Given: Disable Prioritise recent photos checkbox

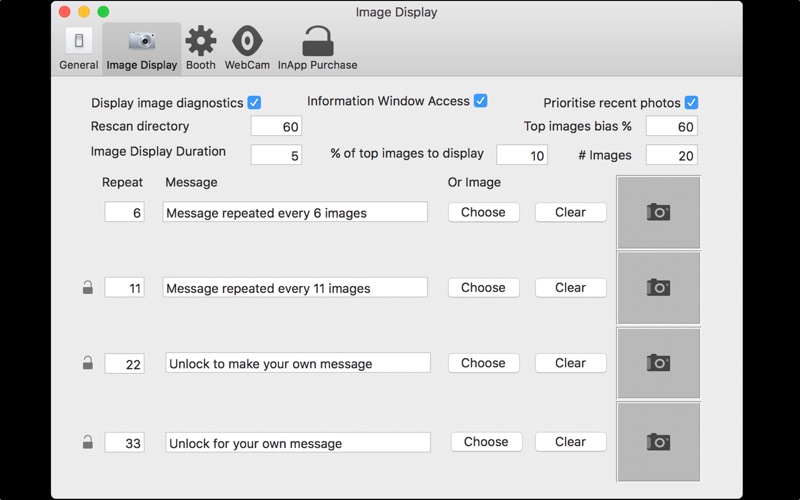Looking at the screenshot, I should [x=691, y=103].
